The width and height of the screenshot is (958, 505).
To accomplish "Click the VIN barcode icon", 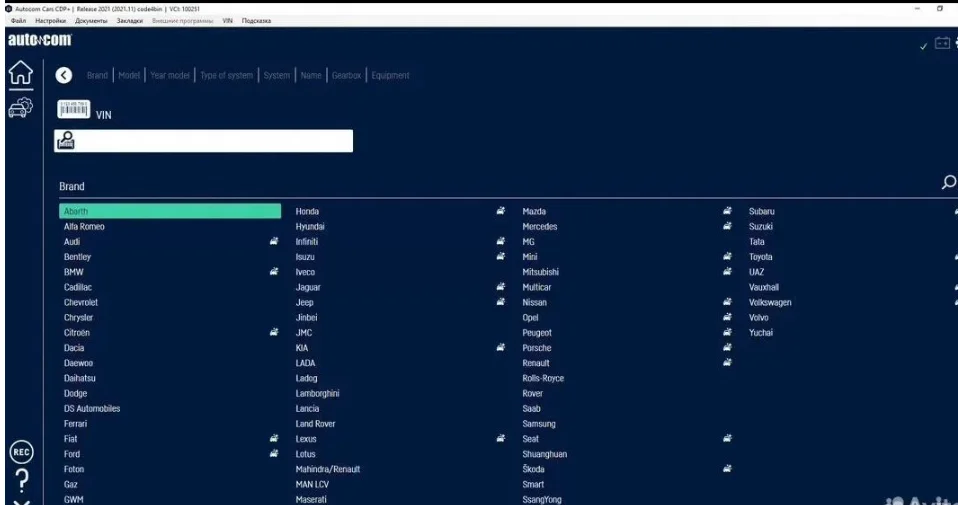I will click(x=74, y=109).
